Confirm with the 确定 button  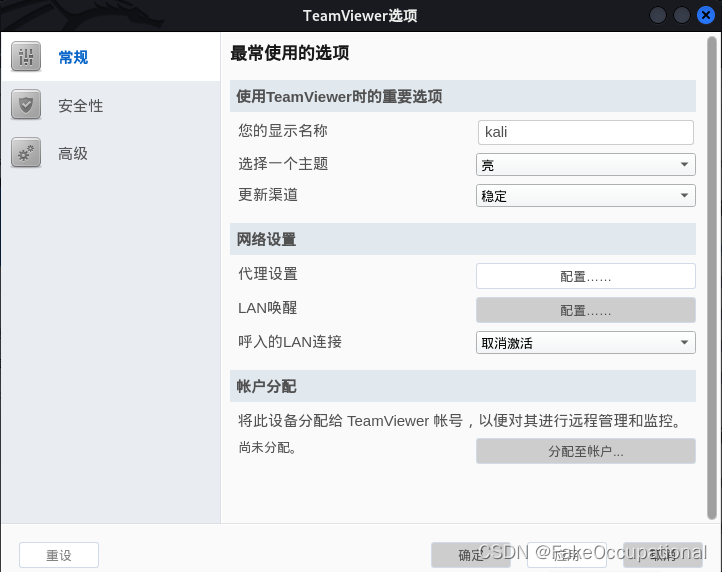pyautogui.click(x=471, y=555)
